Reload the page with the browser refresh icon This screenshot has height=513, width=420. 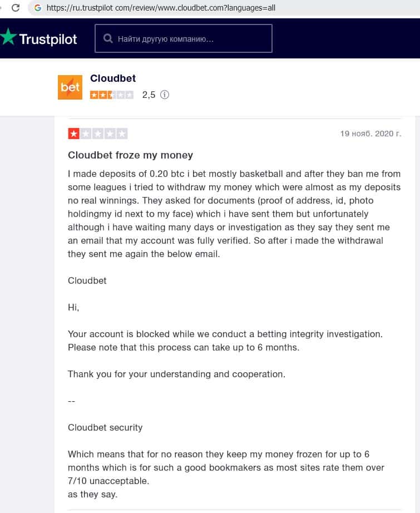16,8
